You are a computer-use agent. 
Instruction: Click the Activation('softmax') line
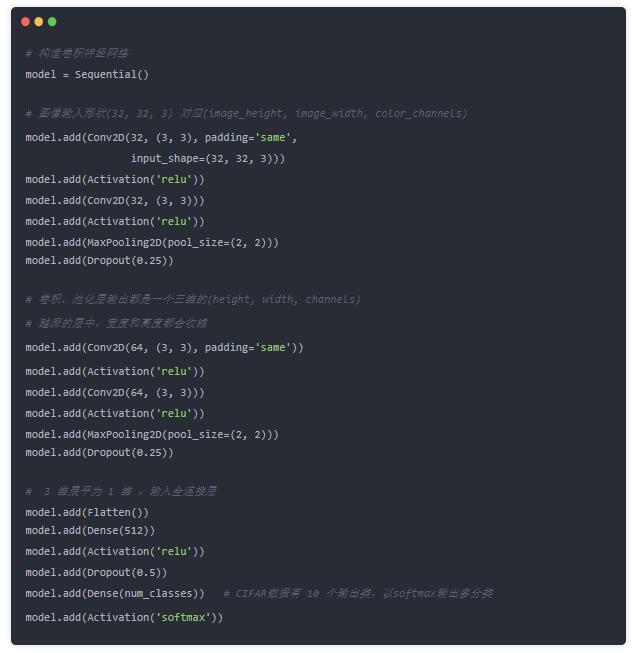point(124,617)
